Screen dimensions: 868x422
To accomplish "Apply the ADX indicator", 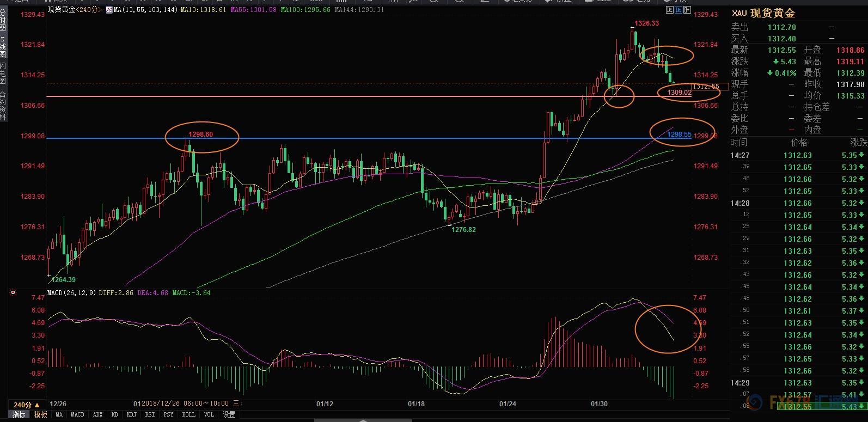I will tap(97, 415).
